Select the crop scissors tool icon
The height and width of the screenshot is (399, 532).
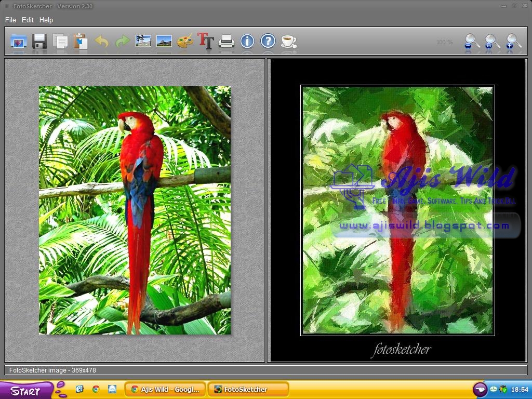click(x=143, y=41)
